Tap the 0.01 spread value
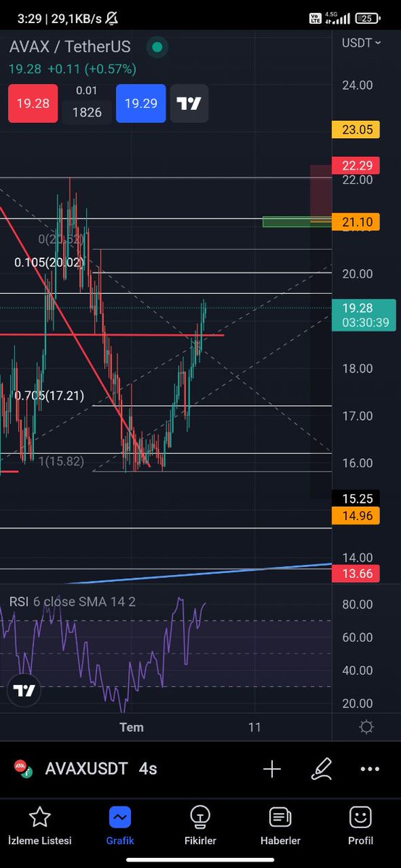Viewport: 401px width, 868px height. pyautogui.click(x=87, y=91)
